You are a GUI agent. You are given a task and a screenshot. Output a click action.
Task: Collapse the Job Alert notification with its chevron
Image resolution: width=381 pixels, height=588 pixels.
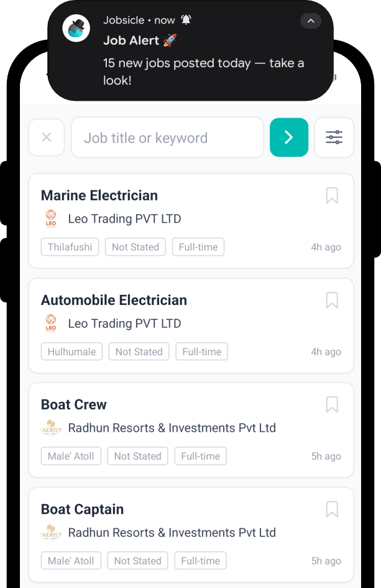pyautogui.click(x=311, y=21)
